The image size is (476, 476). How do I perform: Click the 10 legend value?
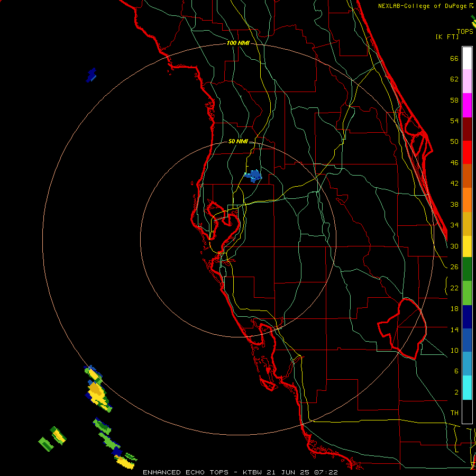(x=454, y=350)
